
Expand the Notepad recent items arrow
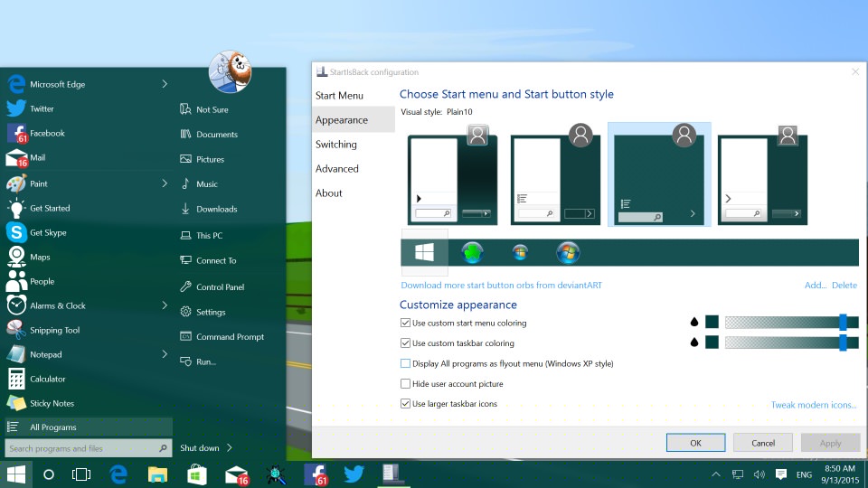click(x=165, y=354)
